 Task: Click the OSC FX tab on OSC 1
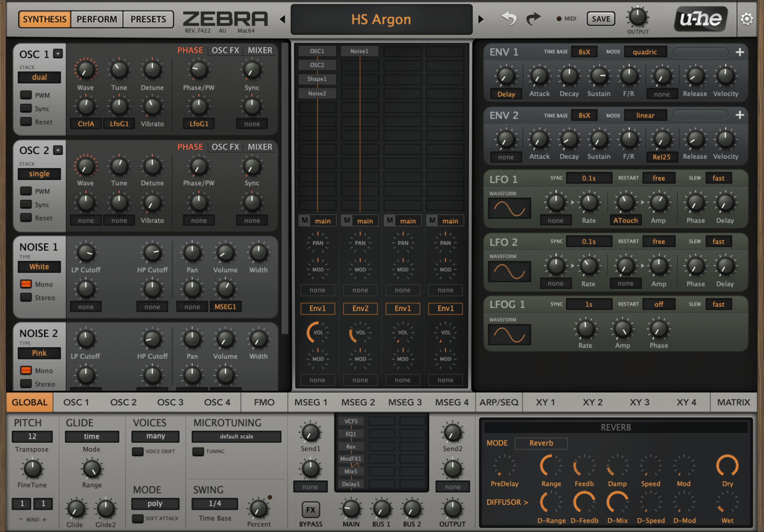[225, 51]
